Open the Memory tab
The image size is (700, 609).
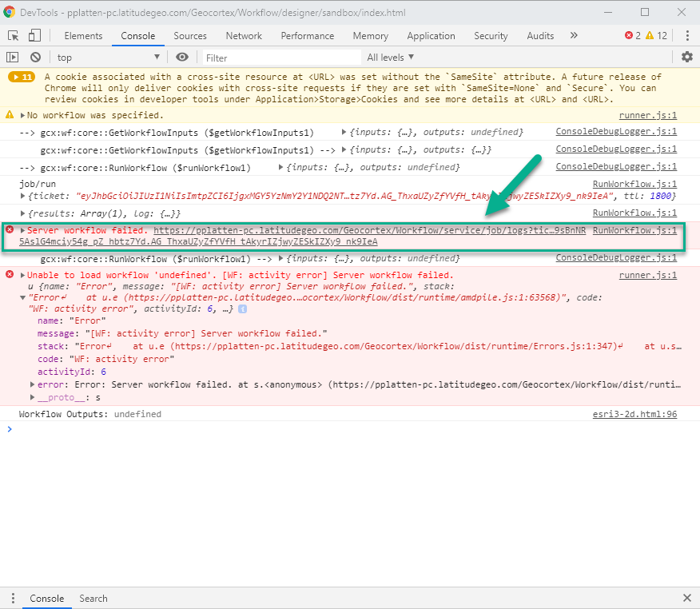point(371,36)
